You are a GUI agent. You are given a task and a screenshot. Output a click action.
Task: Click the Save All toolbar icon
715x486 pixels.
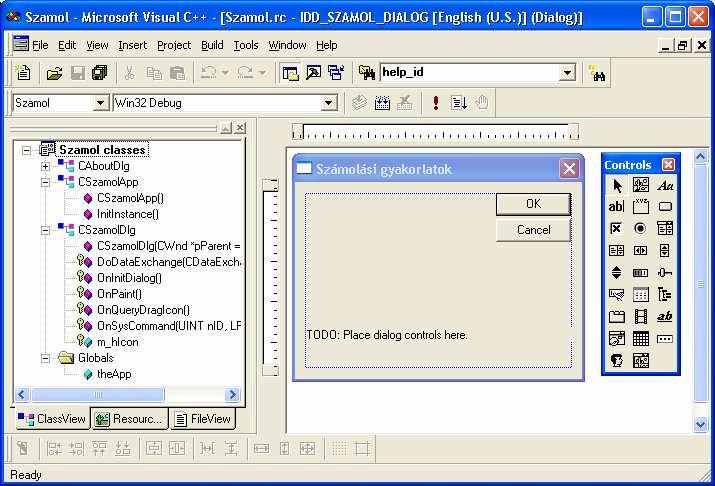(99, 73)
